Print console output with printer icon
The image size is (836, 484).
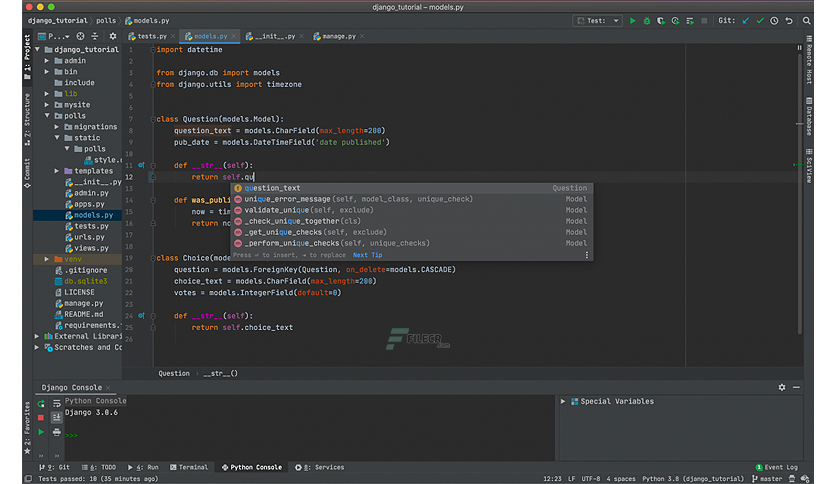click(x=57, y=432)
